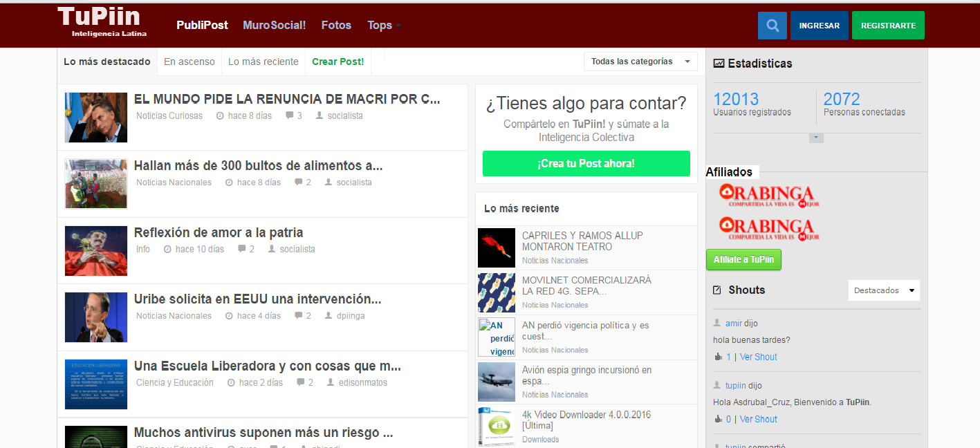This screenshot has height=448, width=980.
Task: Open Ver Shout link for tupiin's Bienvenido shout
Action: [x=759, y=419]
